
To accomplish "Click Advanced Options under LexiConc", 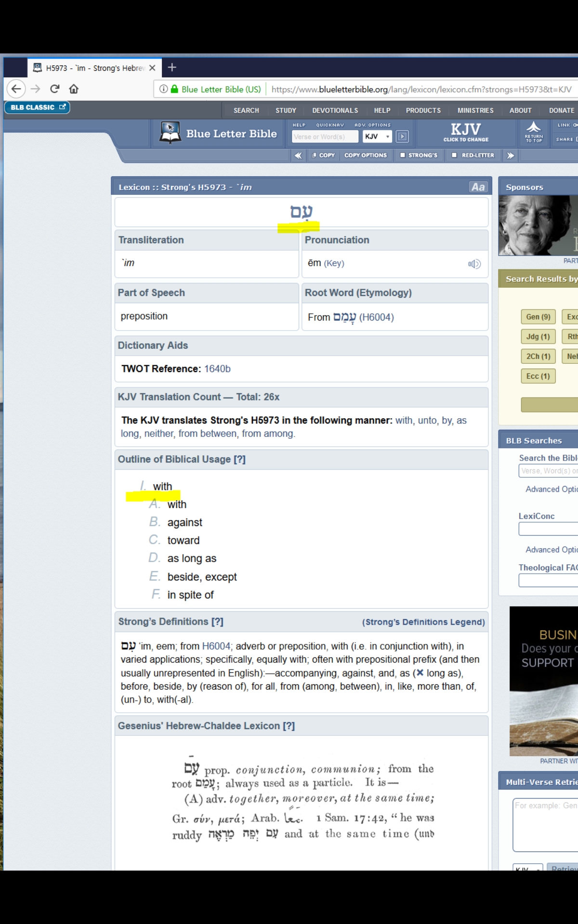I will [552, 550].
